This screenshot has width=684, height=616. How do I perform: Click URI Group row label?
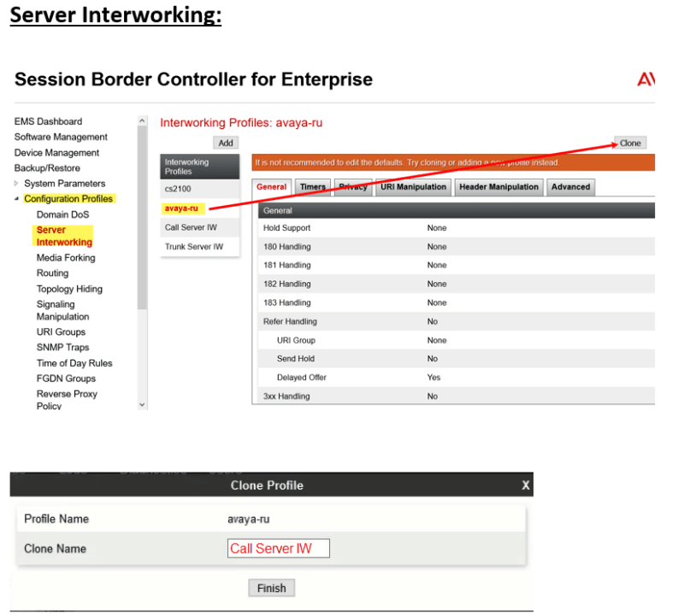[x=296, y=340]
